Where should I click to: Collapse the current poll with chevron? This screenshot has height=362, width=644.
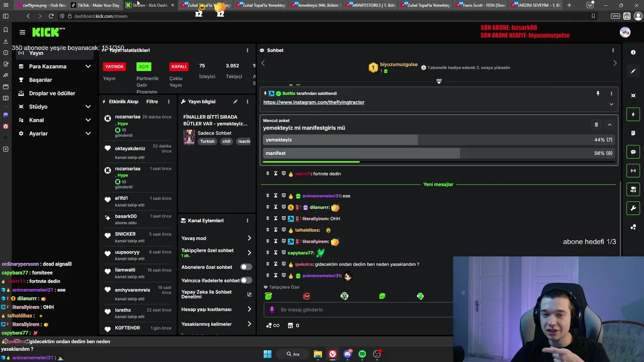(x=609, y=125)
